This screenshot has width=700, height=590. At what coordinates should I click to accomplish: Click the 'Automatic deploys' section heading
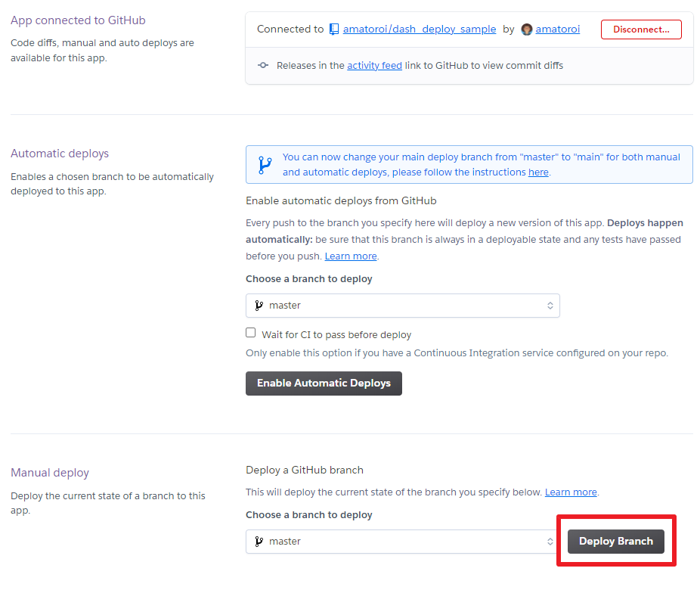60,154
